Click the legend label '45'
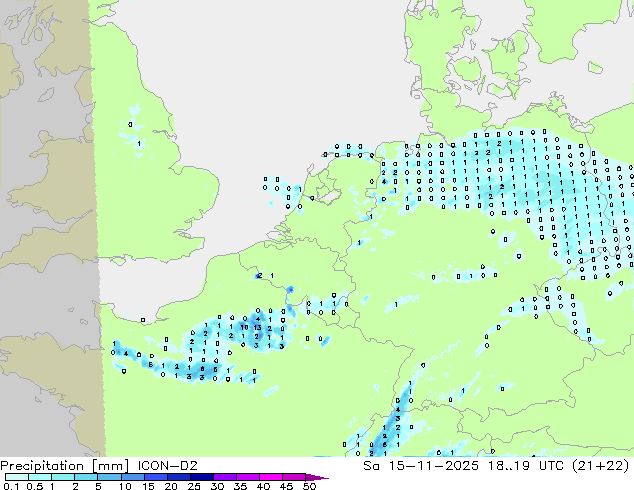Image resolution: width=634 pixels, height=490 pixels. tap(286, 486)
